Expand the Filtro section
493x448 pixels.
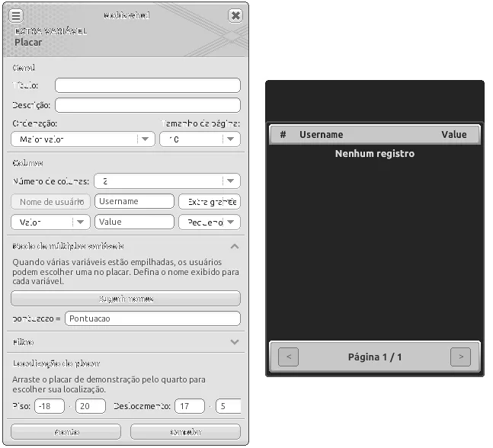coord(235,342)
